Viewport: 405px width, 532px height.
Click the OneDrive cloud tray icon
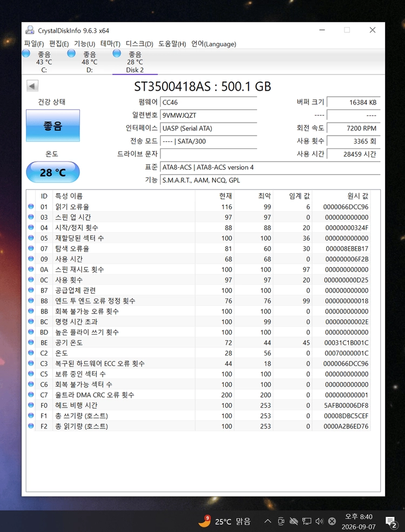click(x=293, y=521)
